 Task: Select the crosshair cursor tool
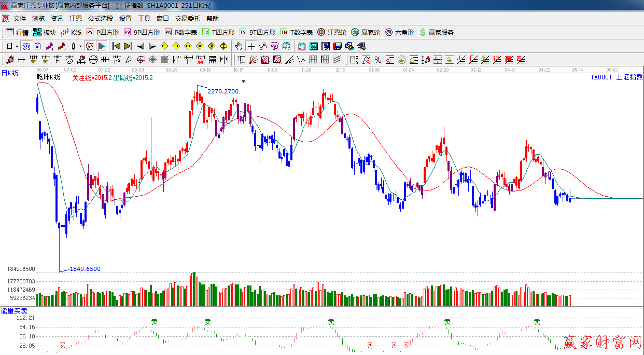click(x=251, y=46)
